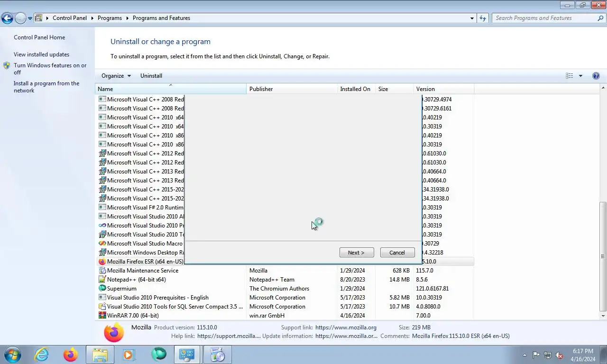Click the refresh button beside the address bar
Screen dimensions: 607x364
pos(483,18)
